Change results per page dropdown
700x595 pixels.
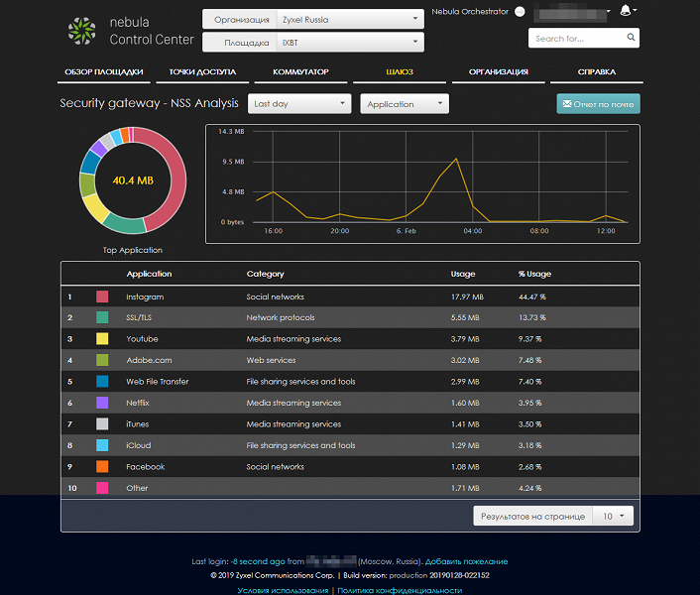pyautogui.click(x=613, y=516)
